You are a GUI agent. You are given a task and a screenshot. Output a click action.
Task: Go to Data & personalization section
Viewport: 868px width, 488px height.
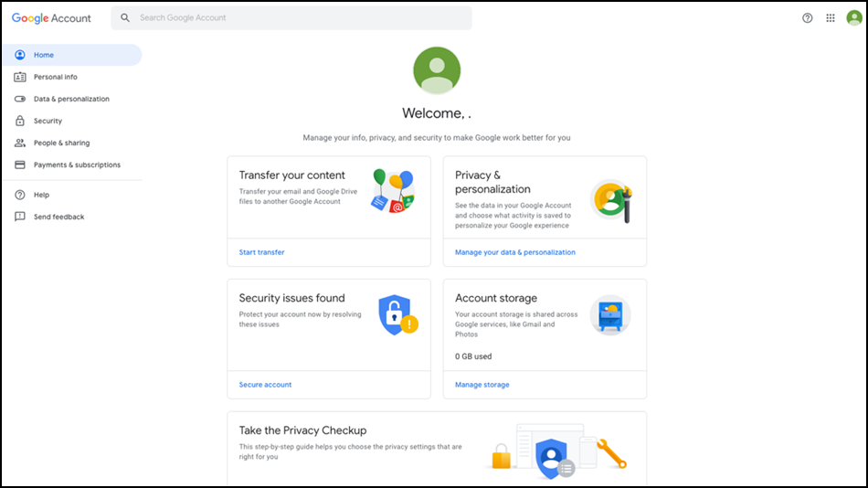pos(71,99)
